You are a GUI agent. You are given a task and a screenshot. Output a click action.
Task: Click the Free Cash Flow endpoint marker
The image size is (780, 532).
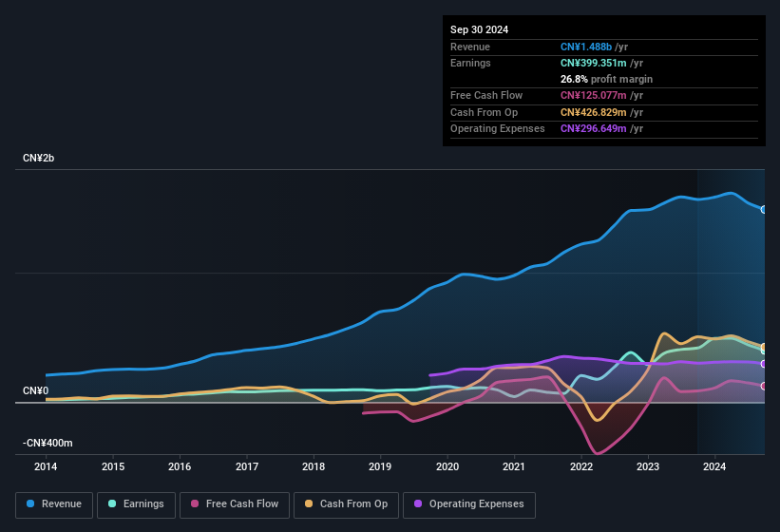tap(764, 386)
